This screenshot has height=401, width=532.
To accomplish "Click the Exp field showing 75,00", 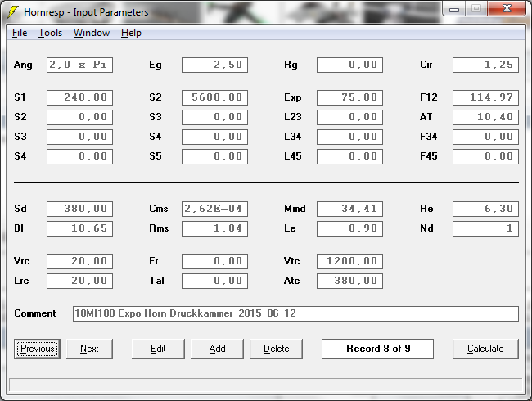I will [x=349, y=98].
